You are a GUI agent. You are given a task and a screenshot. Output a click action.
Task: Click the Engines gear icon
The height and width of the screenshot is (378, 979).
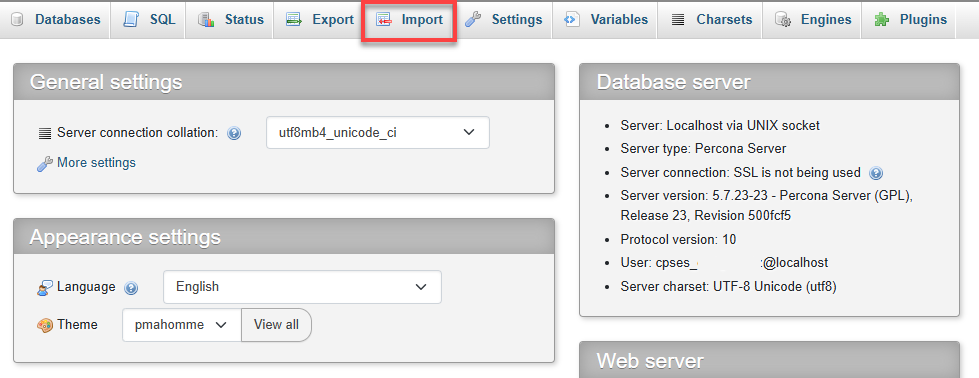(783, 20)
